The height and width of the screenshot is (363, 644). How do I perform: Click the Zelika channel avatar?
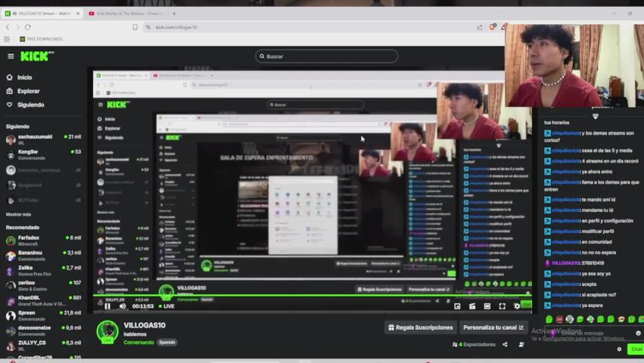pyautogui.click(x=11, y=271)
